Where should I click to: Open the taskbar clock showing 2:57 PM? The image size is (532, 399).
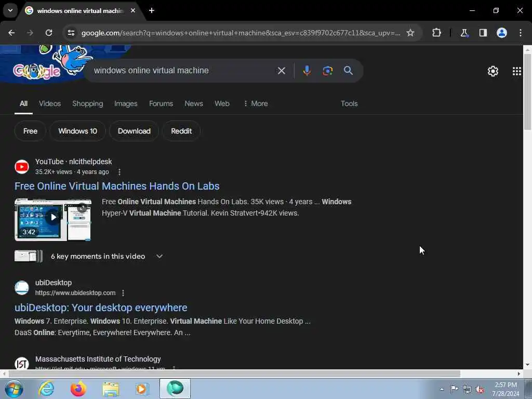(506, 389)
